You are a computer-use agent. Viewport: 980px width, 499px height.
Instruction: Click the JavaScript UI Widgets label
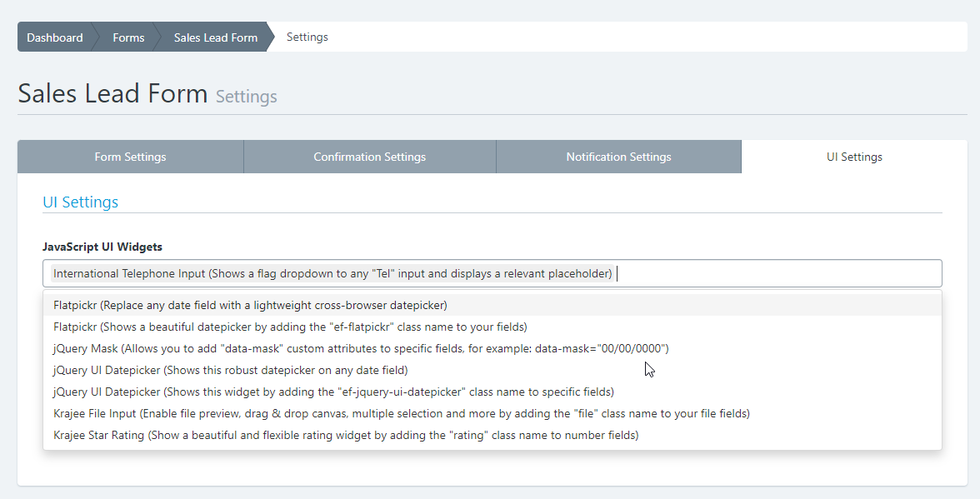[x=102, y=247]
